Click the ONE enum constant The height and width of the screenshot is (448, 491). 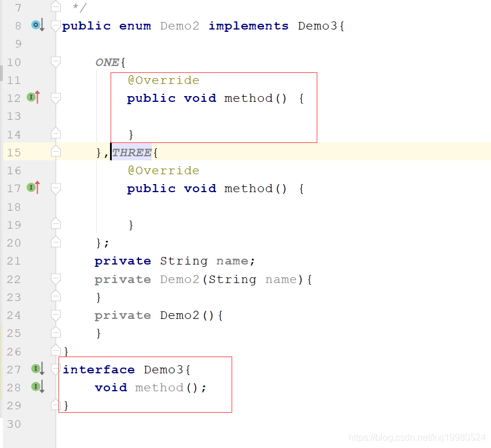point(108,62)
